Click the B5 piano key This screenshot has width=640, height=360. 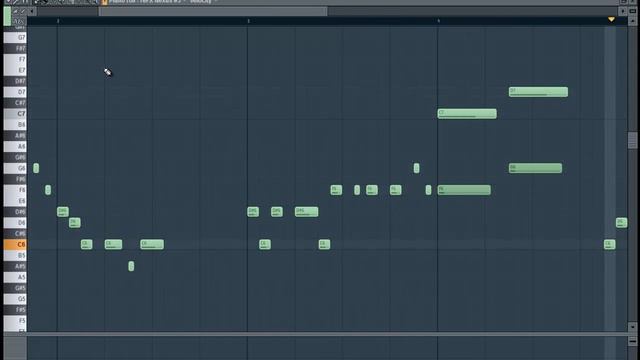pos(15,256)
